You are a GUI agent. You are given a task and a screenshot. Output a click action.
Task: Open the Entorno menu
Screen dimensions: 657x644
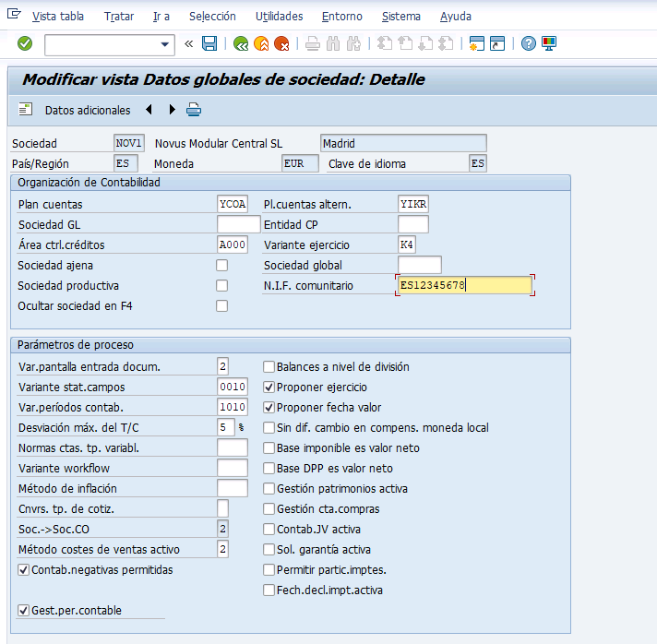tap(342, 17)
